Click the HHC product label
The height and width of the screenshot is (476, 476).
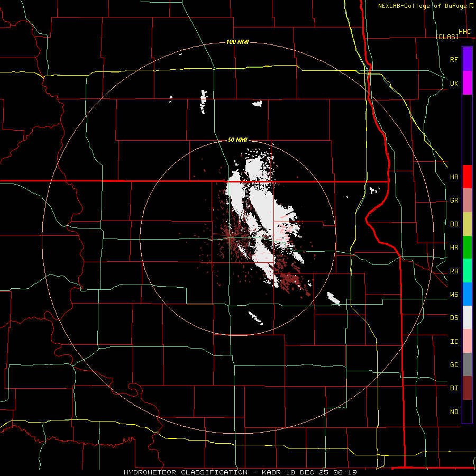pyautogui.click(x=464, y=32)
